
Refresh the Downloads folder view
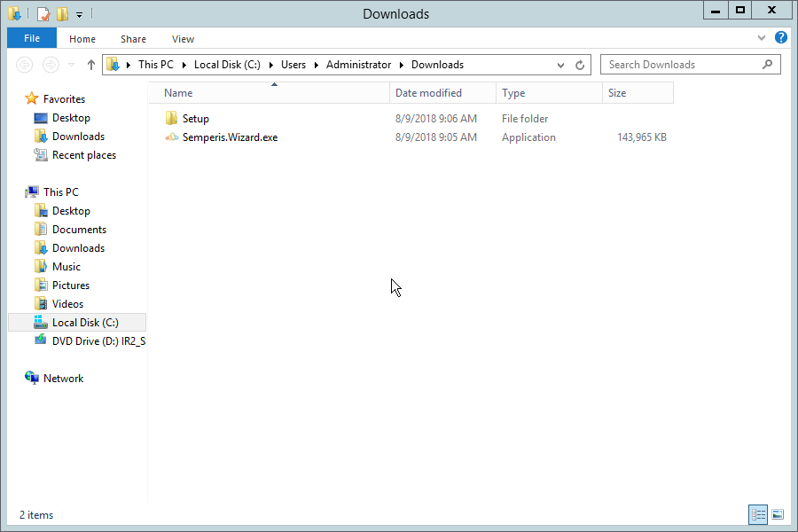[x=580, y=65]
